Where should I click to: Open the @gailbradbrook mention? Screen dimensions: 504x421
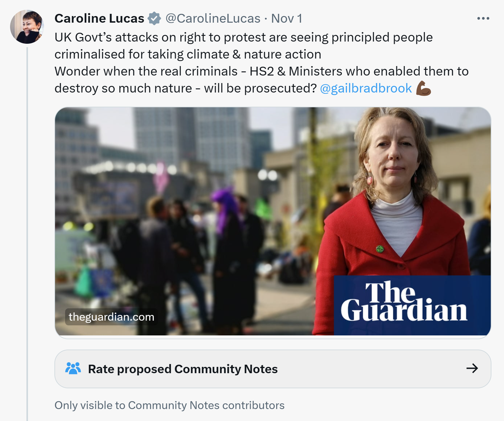pyautogui.click(x=366, y=88)
